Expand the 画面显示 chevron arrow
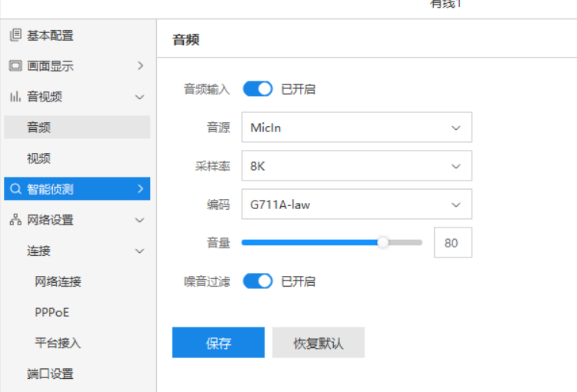577x392 pixels. [140, 66]
